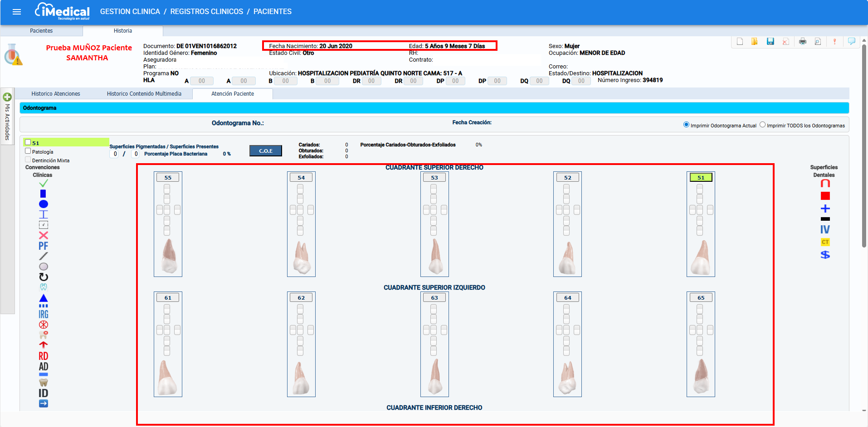The height and width of the screenshot is (427, 868).
Task: Click the printer icon in toolbar
Action: [802, 42]
